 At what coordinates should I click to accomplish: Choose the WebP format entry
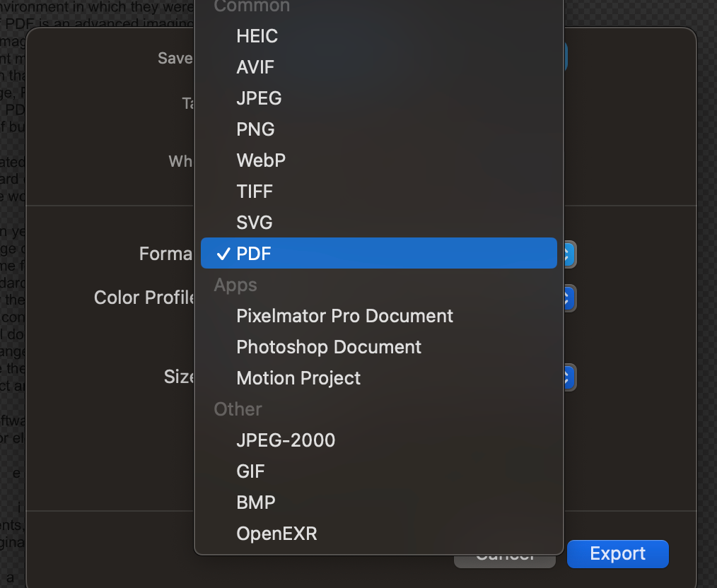(x=378, y=160)
